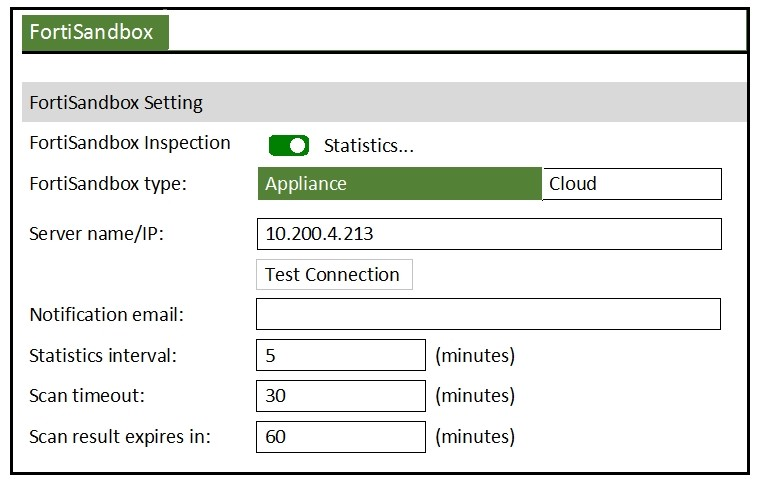
Task: Click the Notification email label
Action: point(106,315)
